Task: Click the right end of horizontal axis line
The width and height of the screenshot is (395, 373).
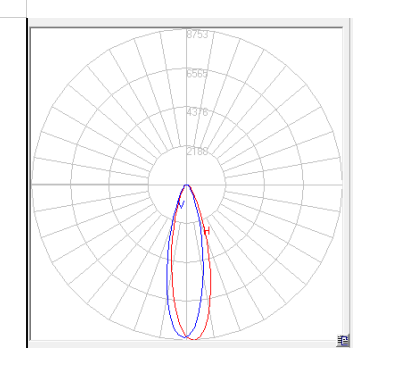Action: coord(340,184)
